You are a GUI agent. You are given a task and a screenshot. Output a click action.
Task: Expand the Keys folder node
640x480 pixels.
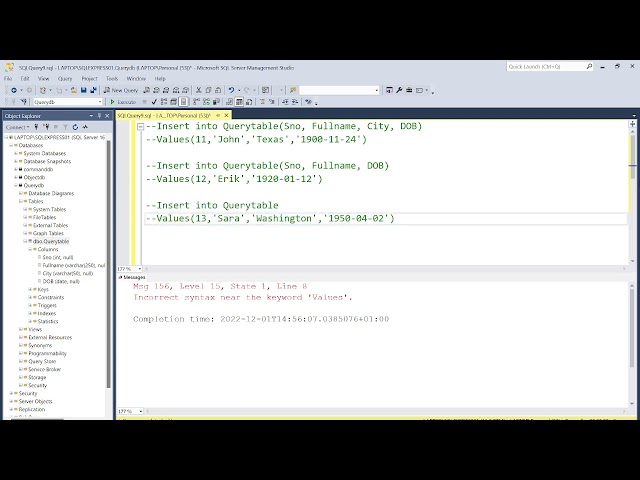(30, 289)
